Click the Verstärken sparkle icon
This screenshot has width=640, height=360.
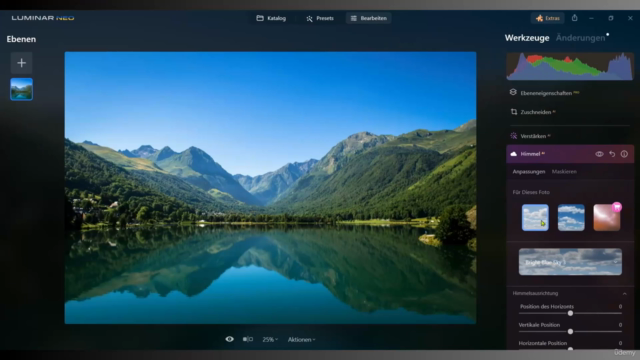(x=513, y=136)
